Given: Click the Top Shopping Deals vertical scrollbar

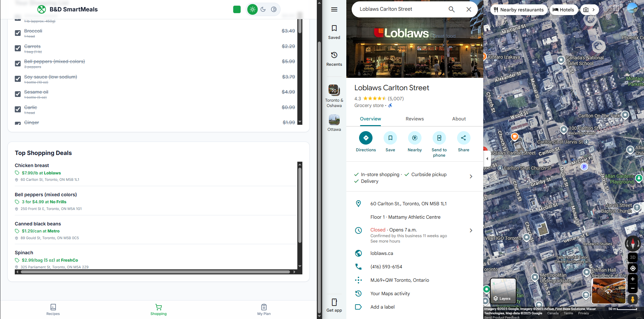Looking at the screenshot, I should [x=300, y=205].
